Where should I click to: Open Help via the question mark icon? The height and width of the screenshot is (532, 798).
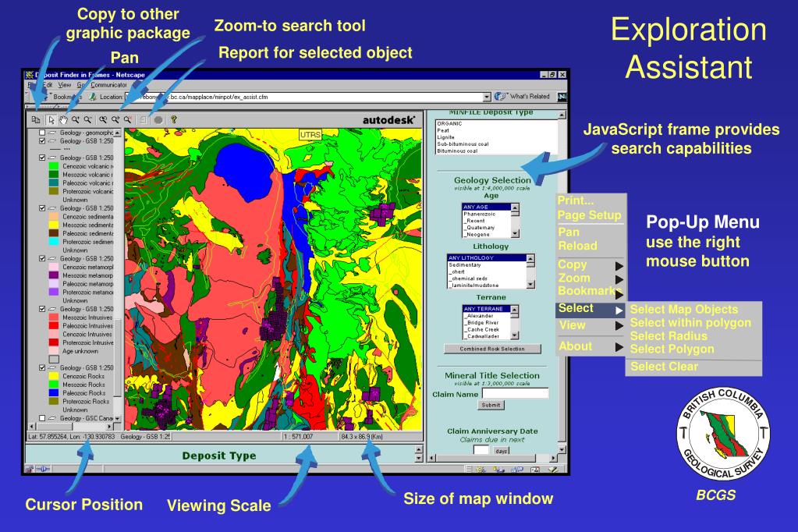pyautogui.click(x=173, y=119)
